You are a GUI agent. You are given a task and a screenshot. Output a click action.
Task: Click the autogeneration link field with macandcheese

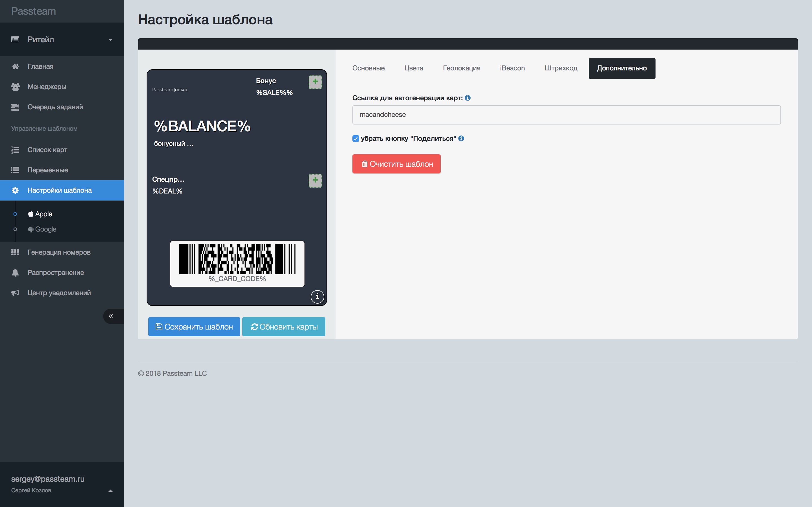[566, 115]
